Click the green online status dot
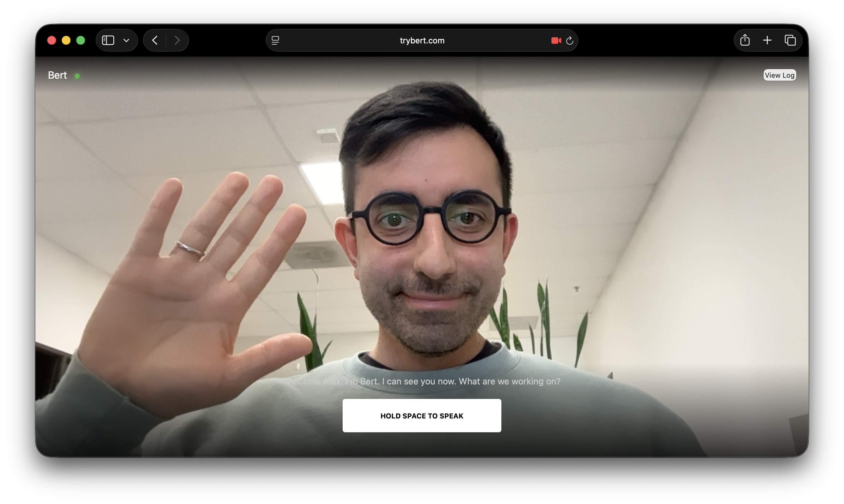This screenshot has height=504, width=844. (x=77, y=76)
